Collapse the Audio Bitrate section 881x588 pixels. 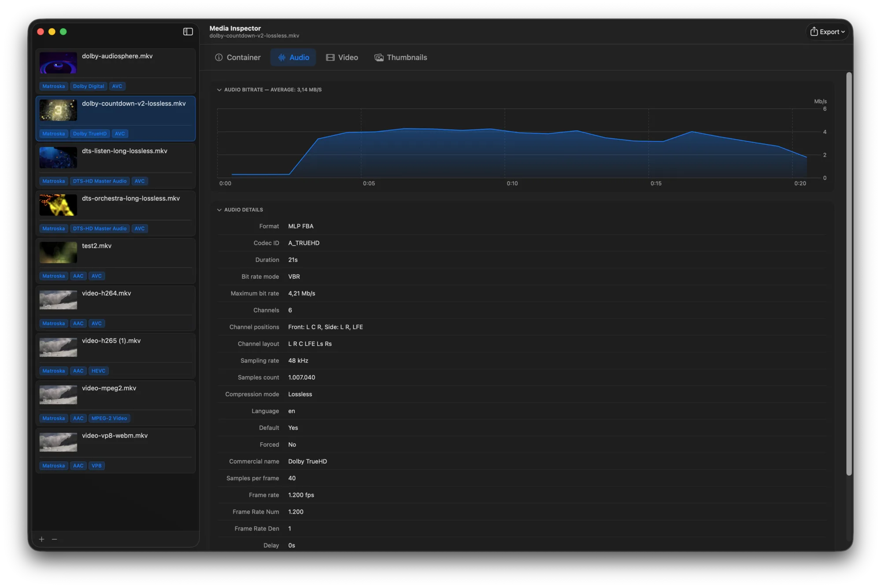point(219,90)
